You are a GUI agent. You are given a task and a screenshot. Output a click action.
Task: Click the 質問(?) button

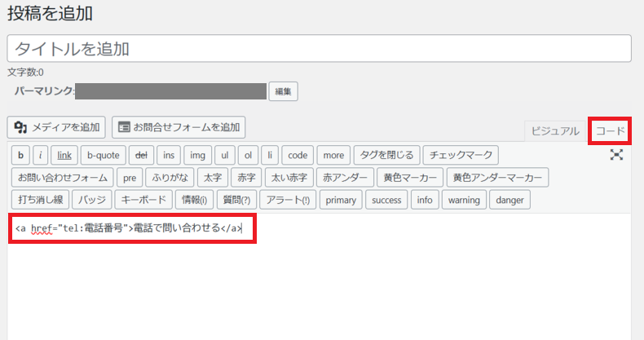(236, 200)
